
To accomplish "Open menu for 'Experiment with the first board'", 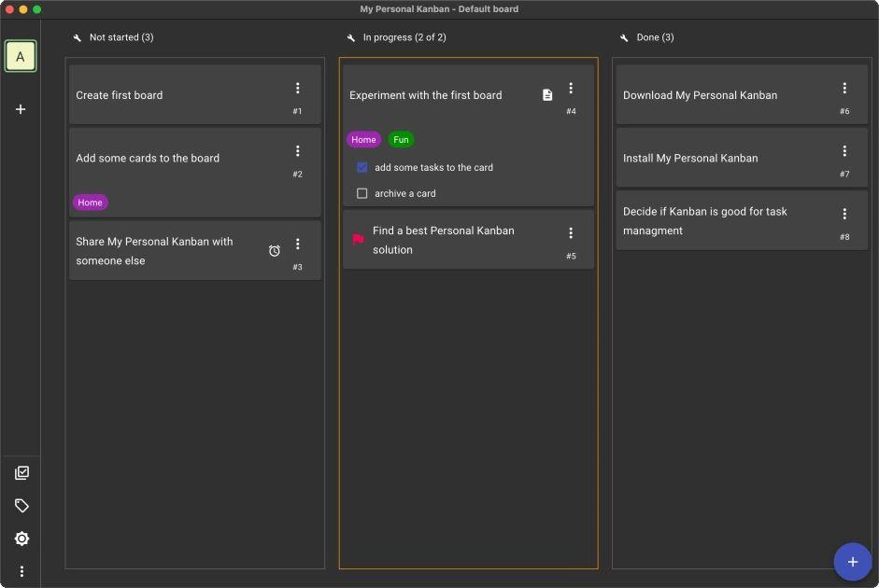I will pos(571,88).
